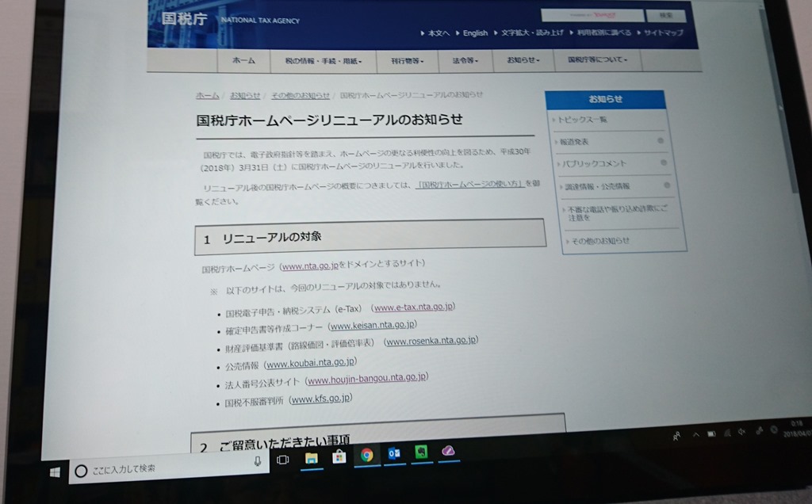Open the www.koubai.nta.go.jp link
This screenshot has height=504, width=812.
coord(311,363)
